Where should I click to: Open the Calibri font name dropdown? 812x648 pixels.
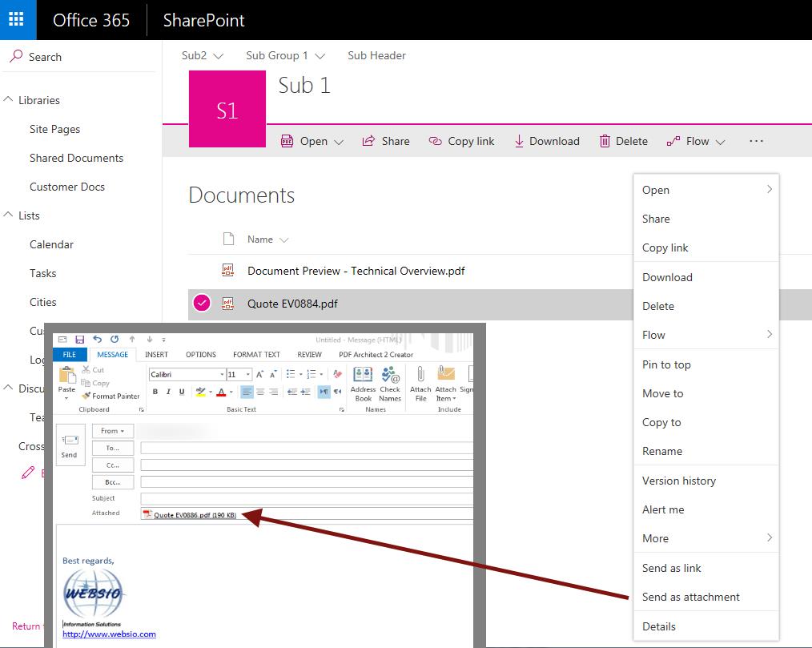[222, 374]
